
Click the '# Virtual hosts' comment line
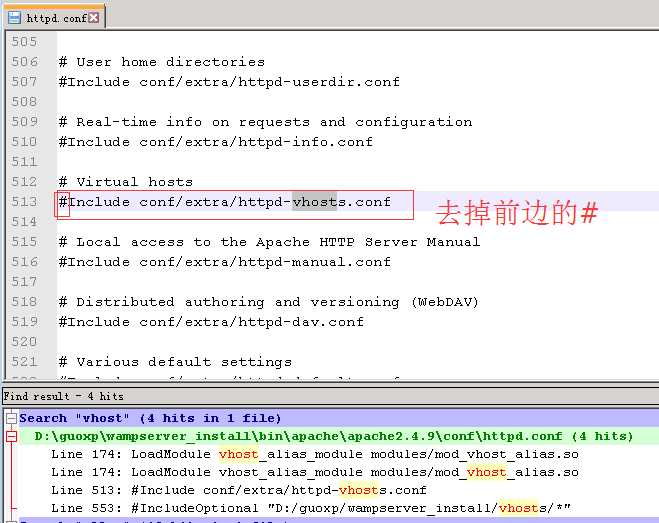(x=126, y=182)
